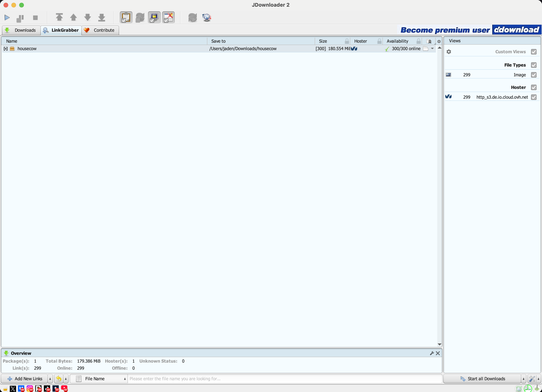Uncheck the Image file type filter

(533, 75)
